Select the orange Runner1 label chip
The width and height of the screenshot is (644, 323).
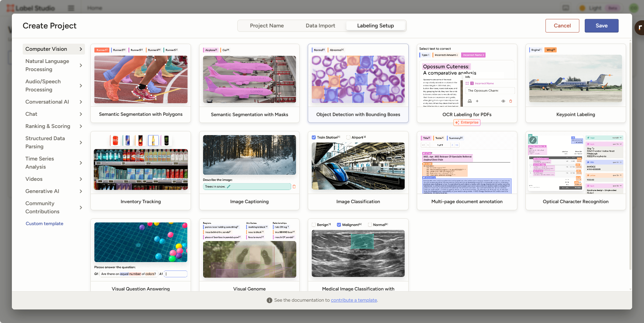tap(102, 50)
